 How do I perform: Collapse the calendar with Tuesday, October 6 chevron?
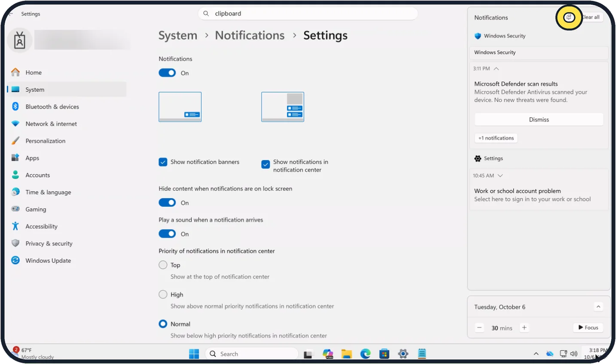point(598,307)
